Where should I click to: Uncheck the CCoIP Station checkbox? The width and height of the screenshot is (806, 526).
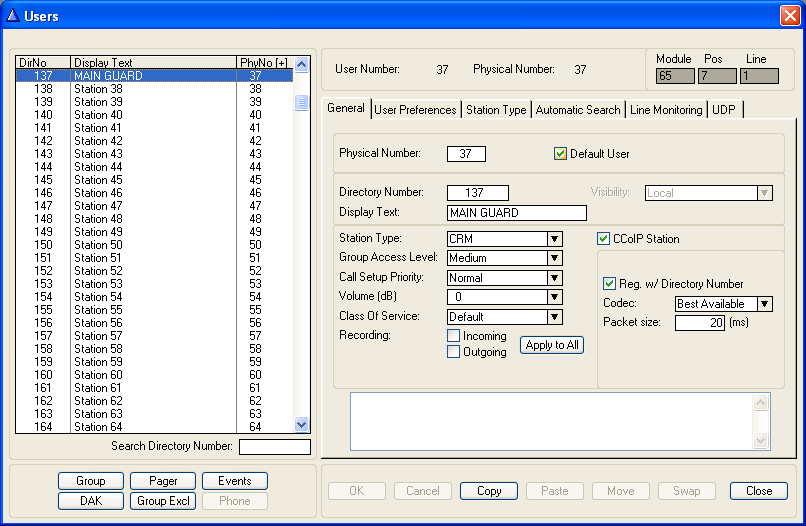[x=604, y=239]
